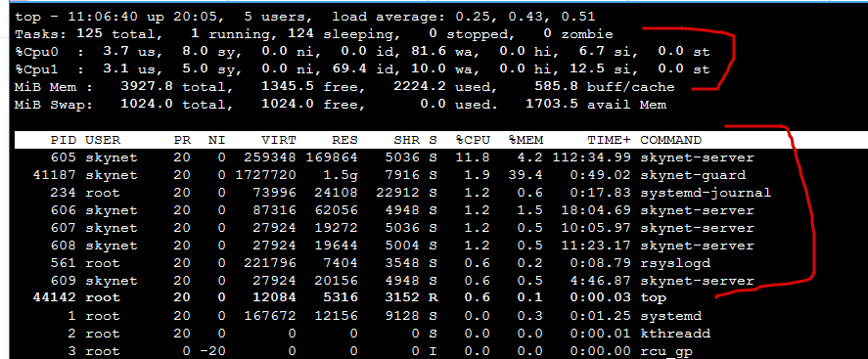Screen dimensions: 868x359
Task: Click the RES column header
Action: 345,140
